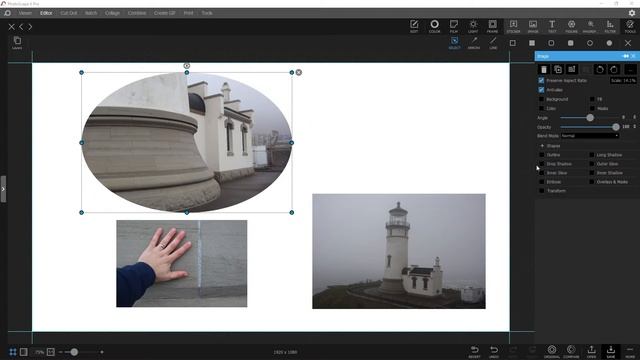Delete selected image with trash icon

[544, 69]
